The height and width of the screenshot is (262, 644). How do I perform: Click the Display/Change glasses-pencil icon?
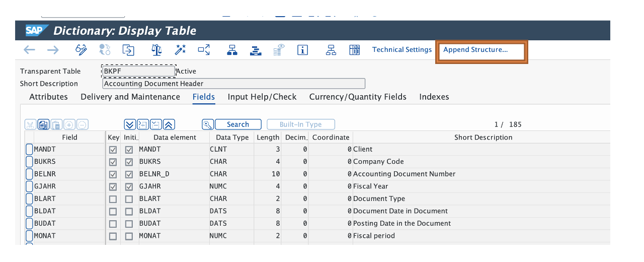[81, 50]
